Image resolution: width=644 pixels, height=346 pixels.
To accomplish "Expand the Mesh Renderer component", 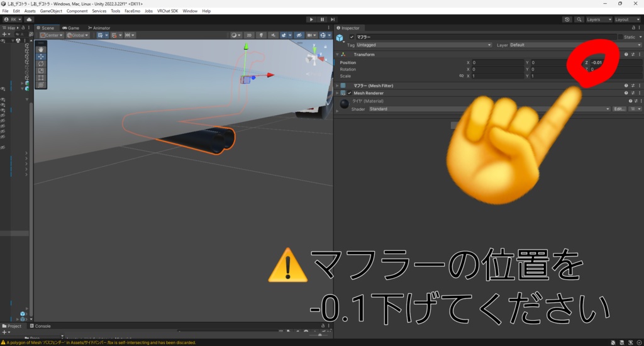I will point(337,93).
